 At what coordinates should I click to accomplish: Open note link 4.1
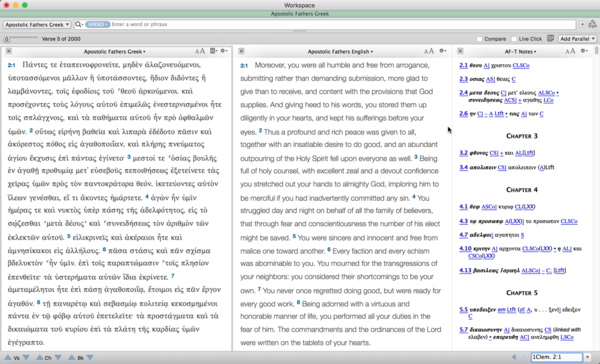point(463,207)
